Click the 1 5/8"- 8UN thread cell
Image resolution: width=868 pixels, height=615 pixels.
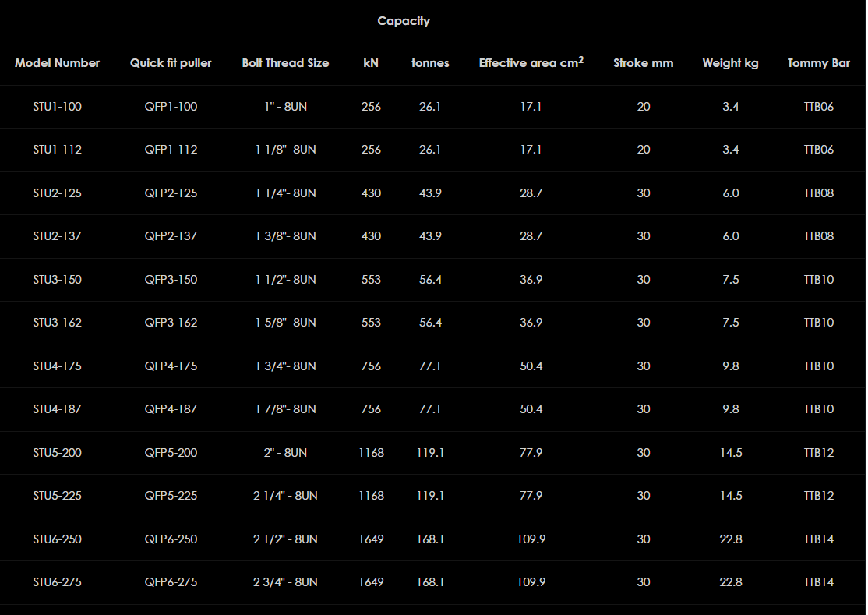[285, 323]
